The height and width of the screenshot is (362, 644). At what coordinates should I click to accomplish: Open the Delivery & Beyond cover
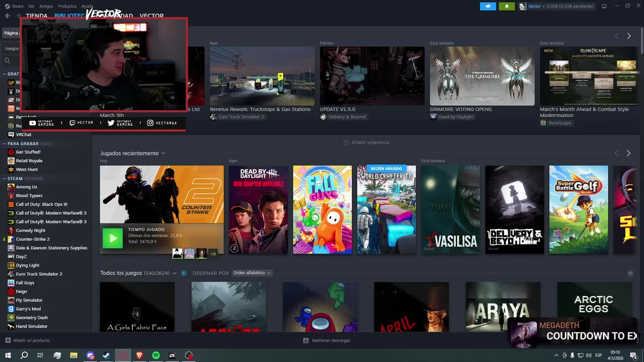515,210
